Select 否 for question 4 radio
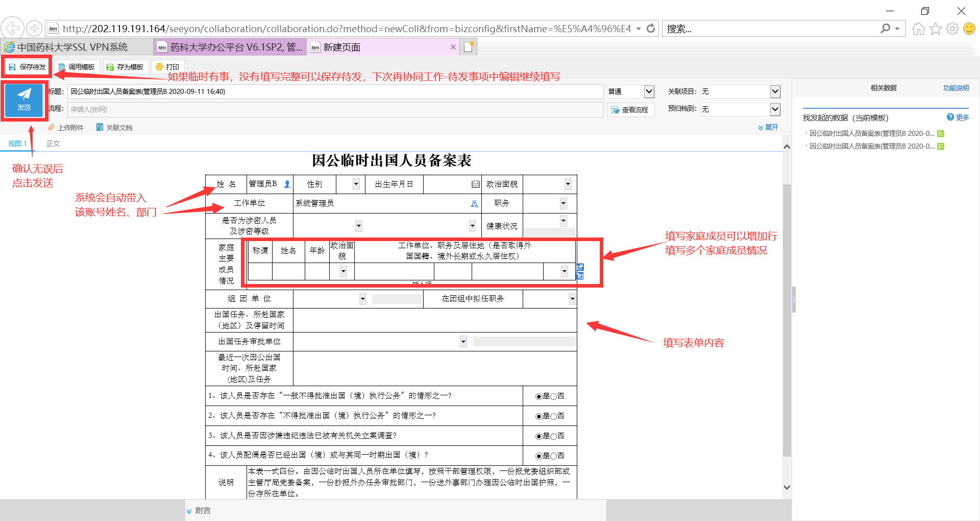The image size is (980, 521). (x=553, y=456)
